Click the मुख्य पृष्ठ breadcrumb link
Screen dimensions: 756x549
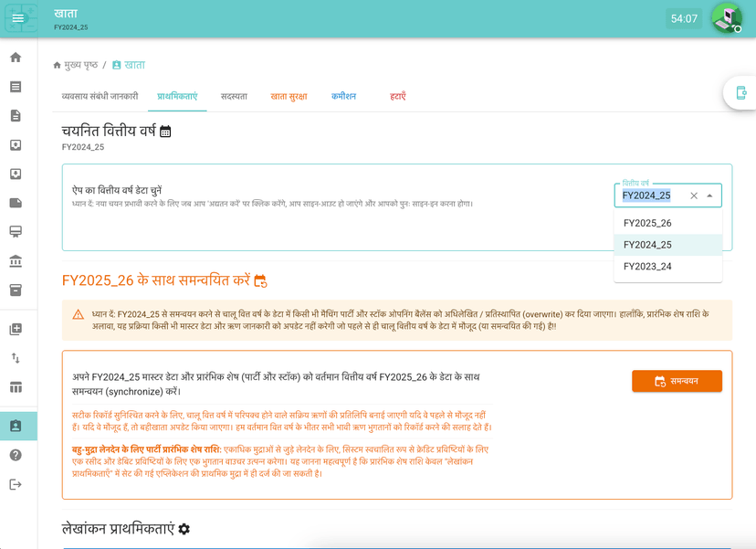pyautogui.click(x=77, y=65)
